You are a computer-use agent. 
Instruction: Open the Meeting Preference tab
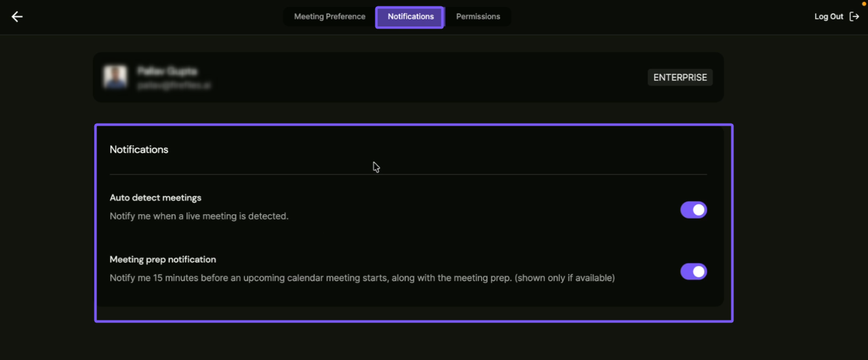[x=329, y=17]
